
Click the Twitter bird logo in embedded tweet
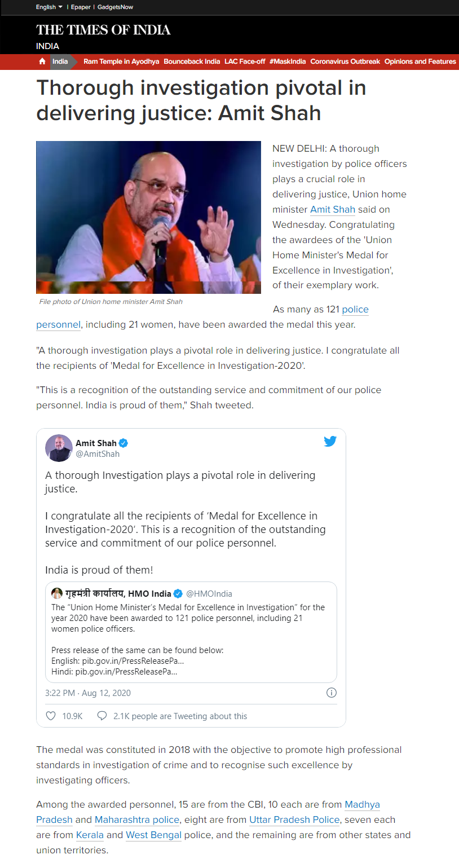coord(330,442)
